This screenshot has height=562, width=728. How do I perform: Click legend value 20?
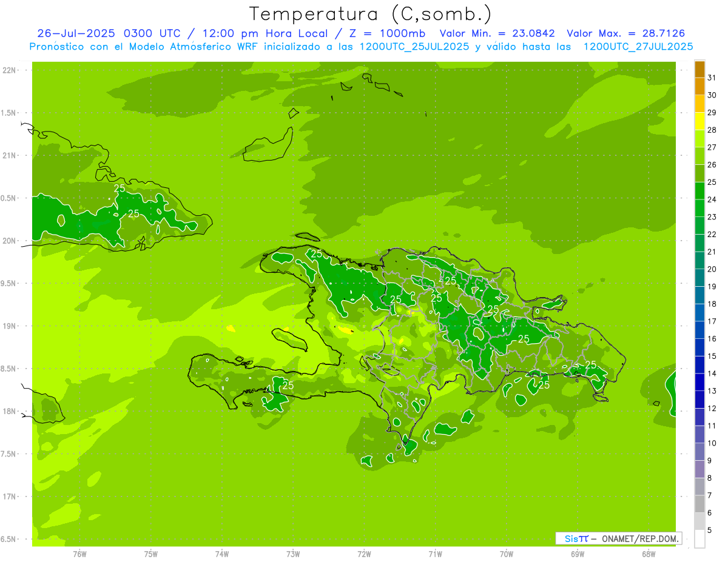coord(712,269)
